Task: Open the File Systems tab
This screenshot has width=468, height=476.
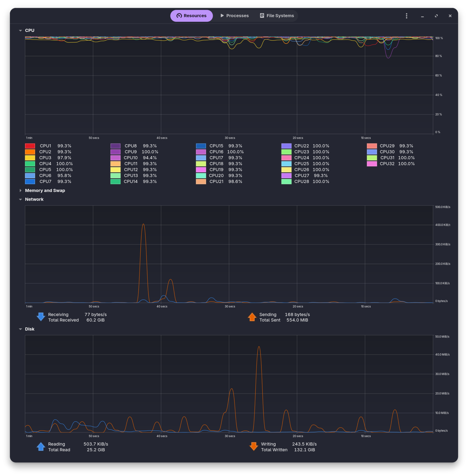Action: (277, 16)
